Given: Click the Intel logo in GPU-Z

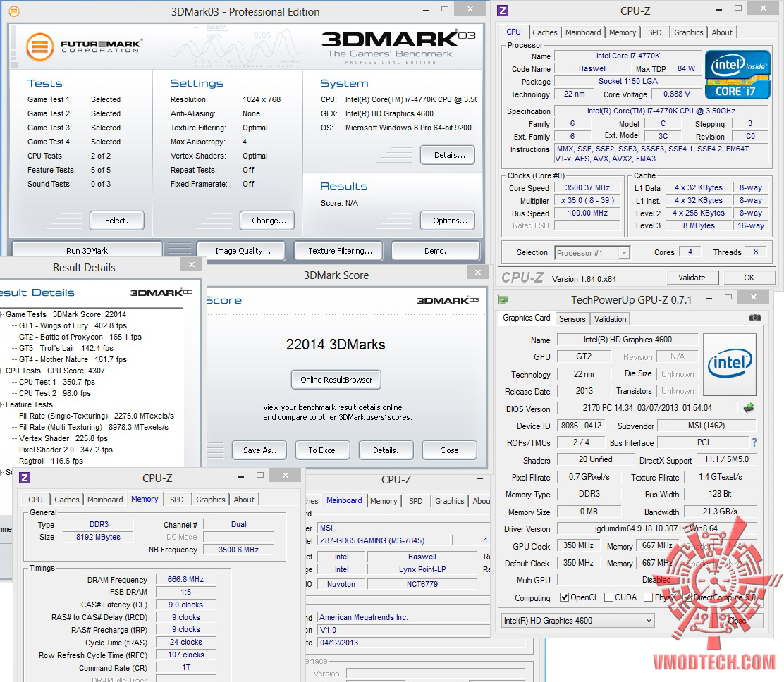Looking at the screenshot, I should (x=730, y=364).
